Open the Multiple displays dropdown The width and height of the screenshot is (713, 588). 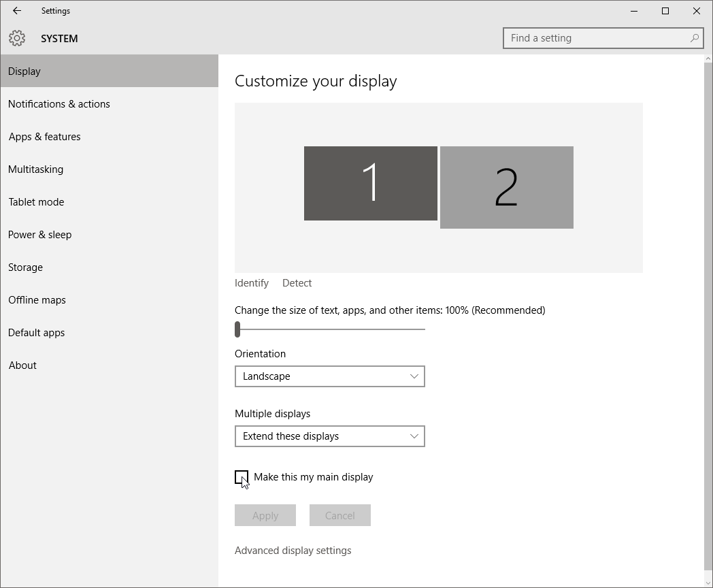pos(330,436)
